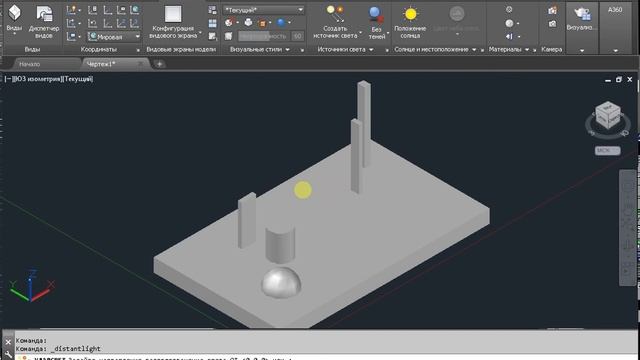Click the join viewports icon
The width and height of the screenshot is (640, 360).
pyautogui.click(x=212, y=23)
